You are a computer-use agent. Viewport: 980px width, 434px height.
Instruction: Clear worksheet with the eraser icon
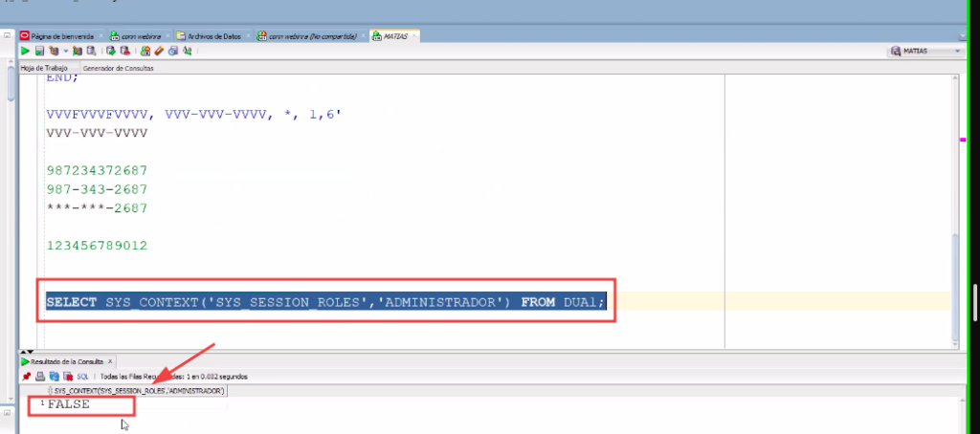(x=159, y=51)
